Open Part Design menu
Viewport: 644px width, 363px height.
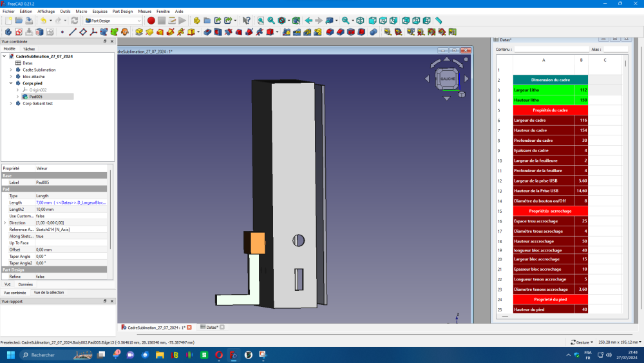[x=122, y=12]
